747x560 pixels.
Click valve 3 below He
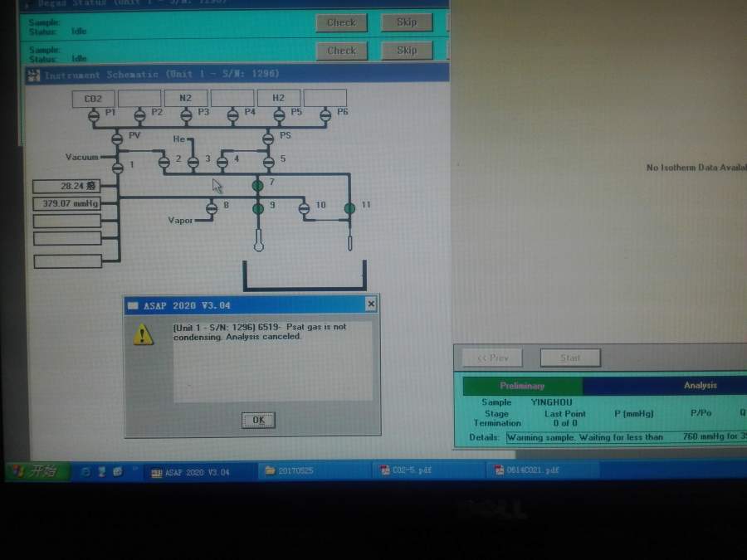point(193,163)
